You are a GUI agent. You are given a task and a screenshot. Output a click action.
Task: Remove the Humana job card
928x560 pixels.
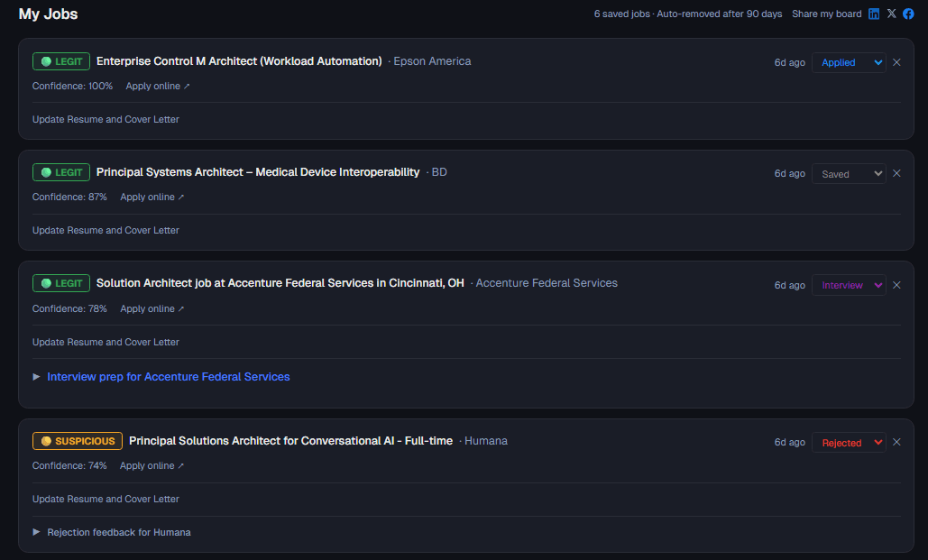pyautogui.click(x=896, y=442)
